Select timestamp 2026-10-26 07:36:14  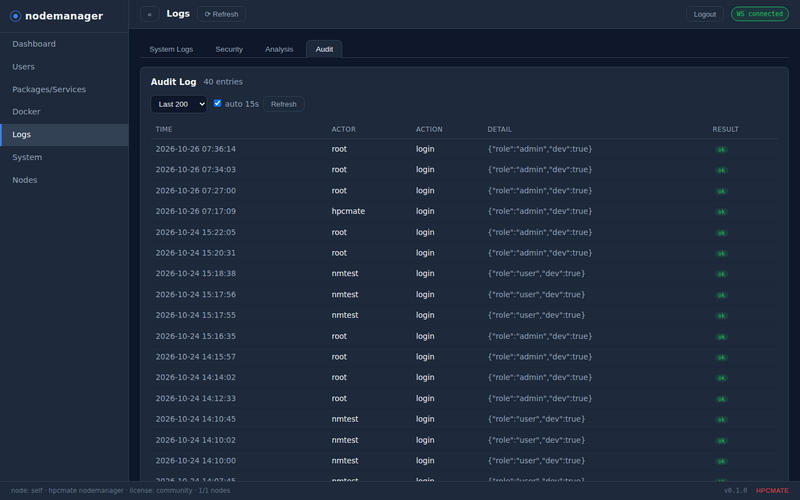195,149
